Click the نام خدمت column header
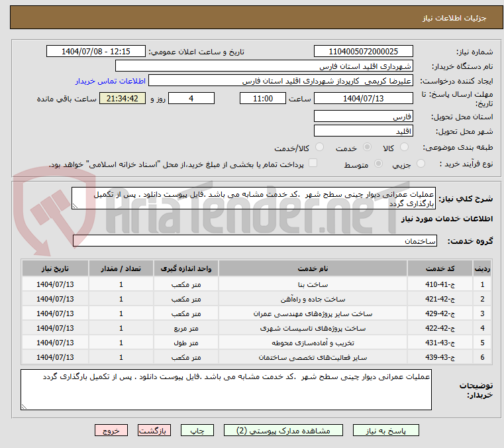The width and height of the screenshot is (504, 448). pos(313,268)
